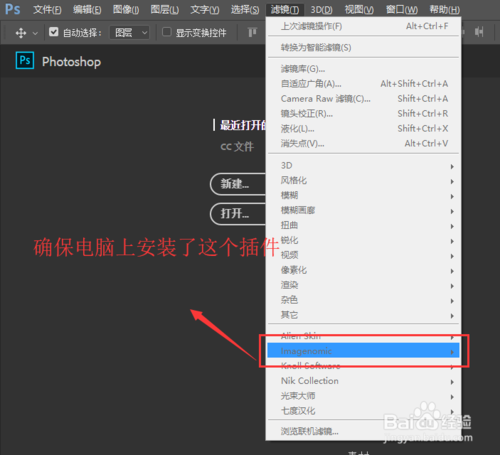Screen dimensions: 500x455
Task: Open the 图像(I) menu
Action: (126, 10)
